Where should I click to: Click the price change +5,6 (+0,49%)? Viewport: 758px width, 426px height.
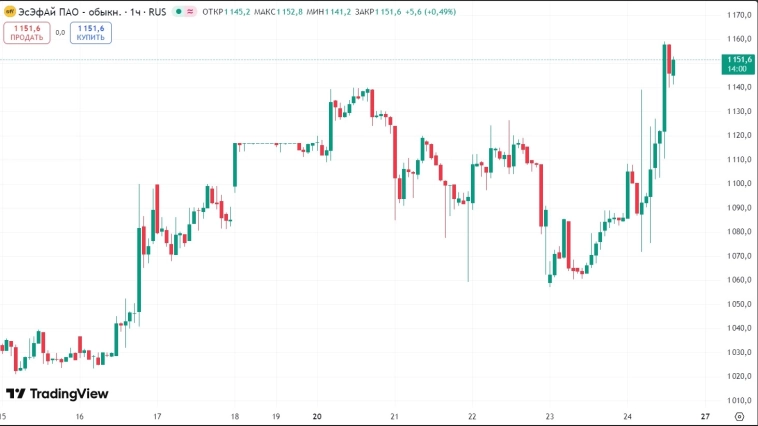430,12
